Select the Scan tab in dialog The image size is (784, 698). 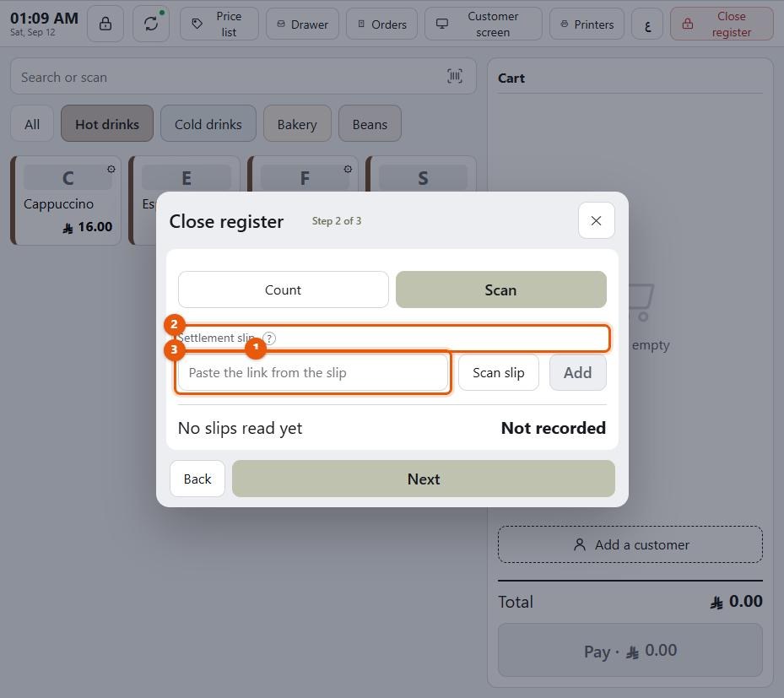coord(501,290)
